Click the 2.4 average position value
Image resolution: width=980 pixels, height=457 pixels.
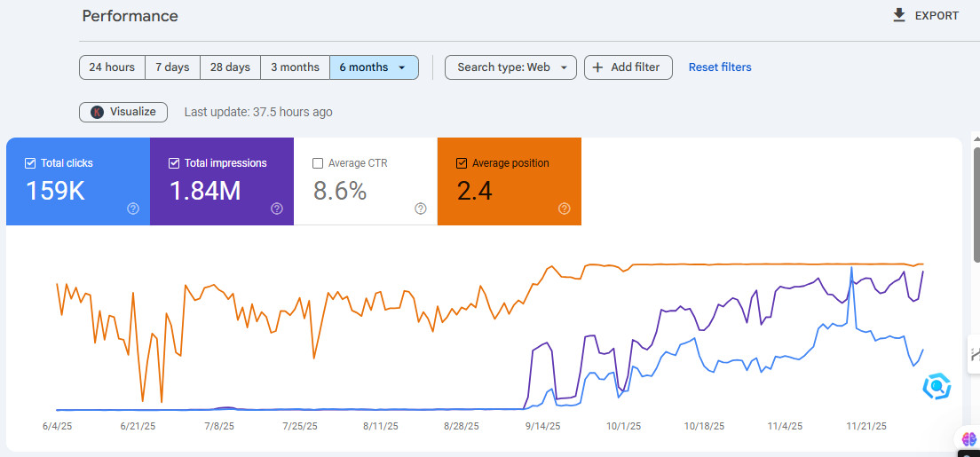point(474,192)
